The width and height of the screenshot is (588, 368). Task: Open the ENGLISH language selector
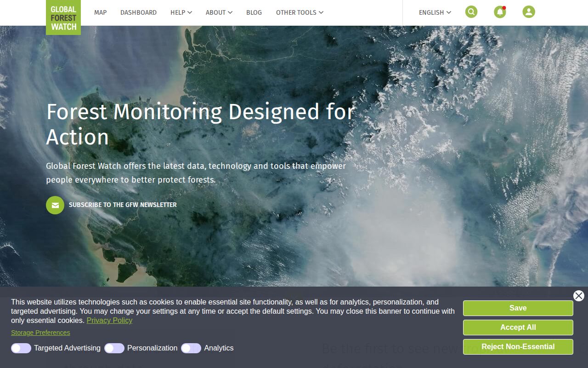click(x=434, y=12)
